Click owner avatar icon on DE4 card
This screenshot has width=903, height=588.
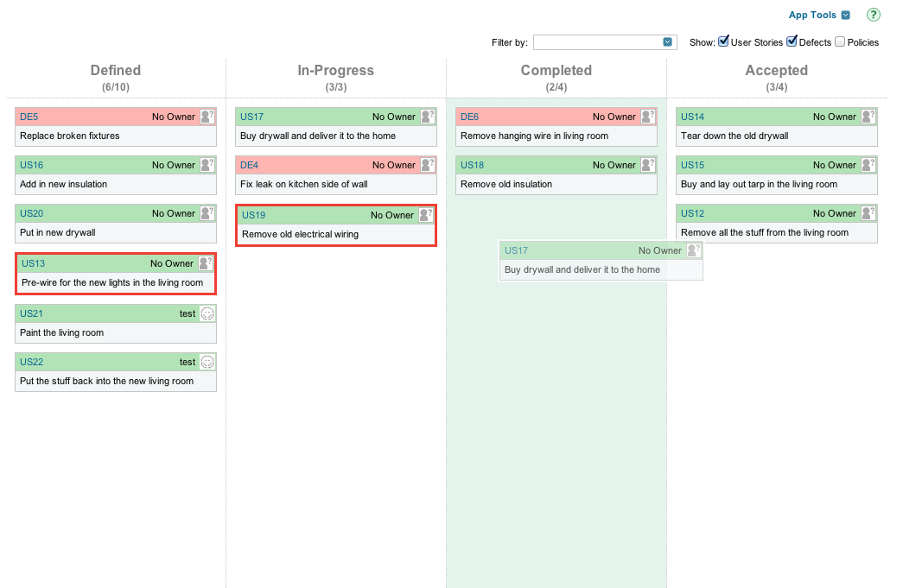pos(428,165)
